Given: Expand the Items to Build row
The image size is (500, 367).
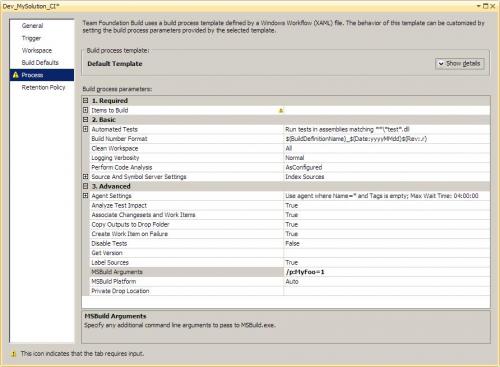Looking at the screenshot, I should tap(86, 110).
